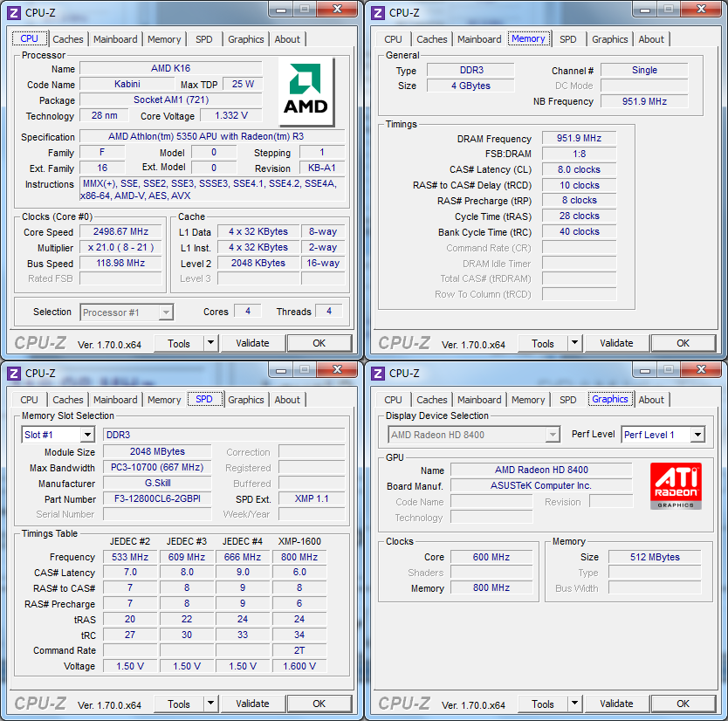Click the CPU-Z title bar icon of the Radeon HD 8400 window

pyautogui.click(x=378, y=373)
